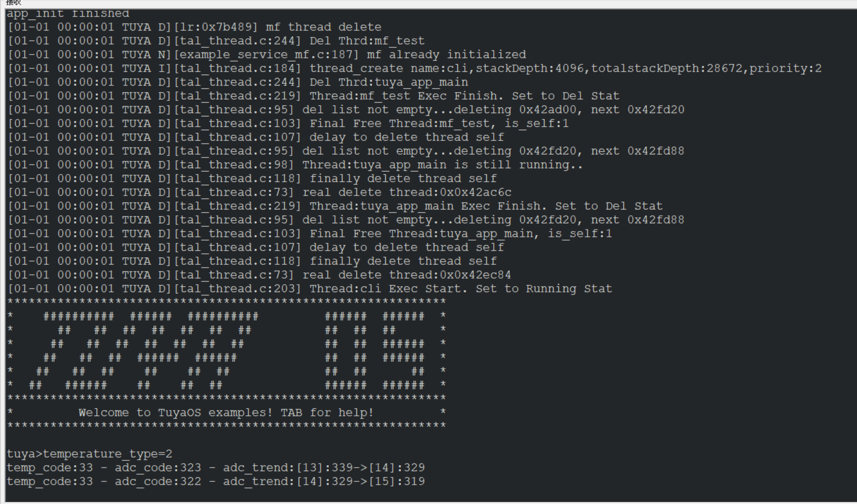
Task: Click the 'Welcome to TuyaOS examples!' banner text
Action: [226, 413]
